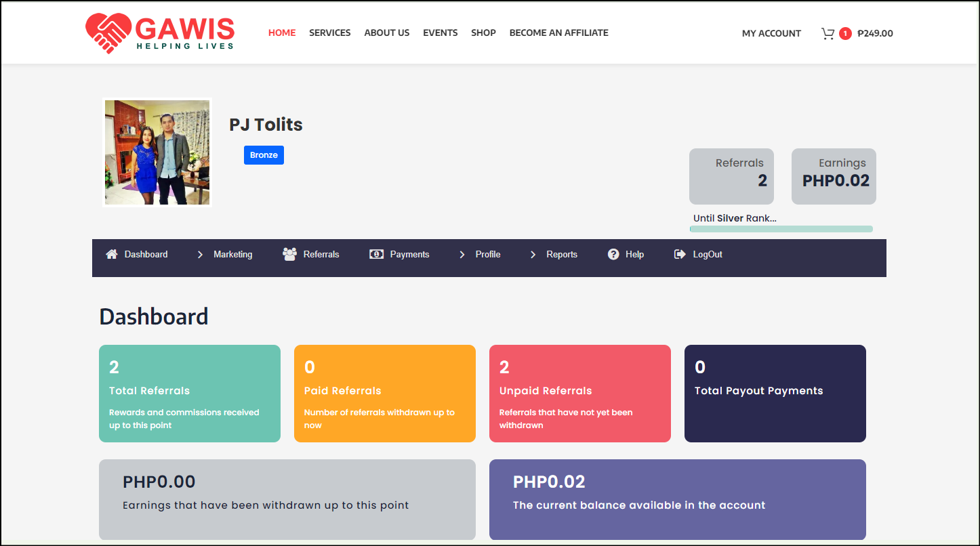
Task: Open the SERVICES menu item
Action: click(330, 33)
